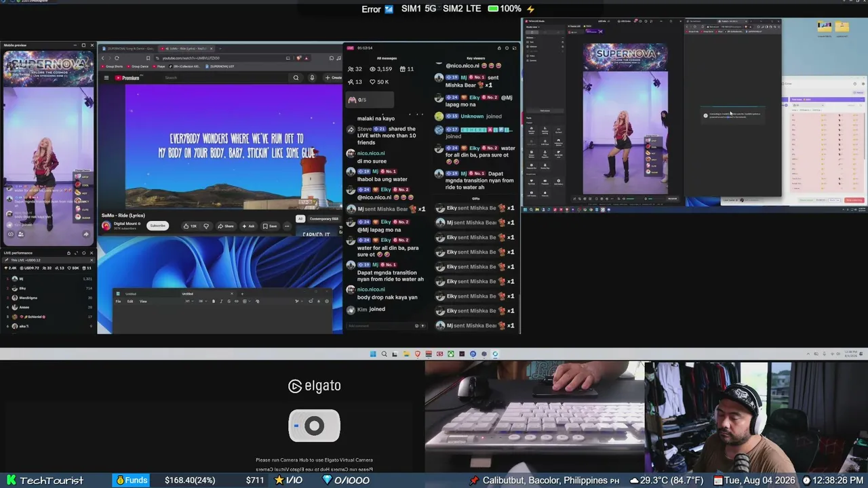Switch to the SUPERNOVA Song & Dance browser tab
This screenshot has width=868, height=488.
point(127,49)
